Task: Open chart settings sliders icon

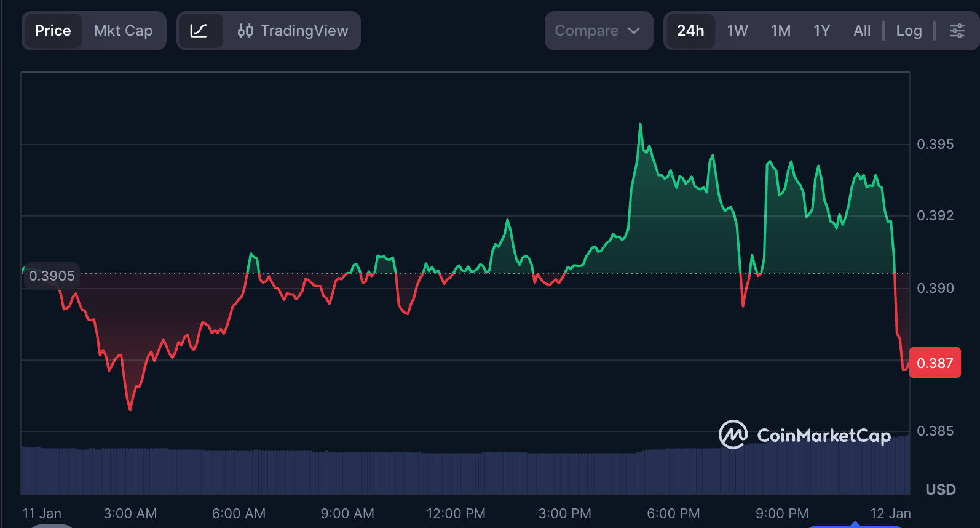Action: [x=957, y=31]
